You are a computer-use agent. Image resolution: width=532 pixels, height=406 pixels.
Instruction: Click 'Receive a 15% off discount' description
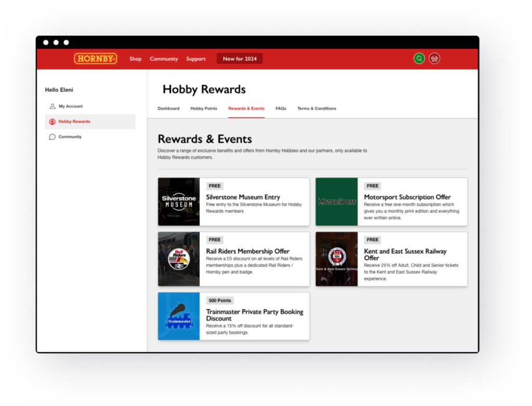[x=250, y=329]
